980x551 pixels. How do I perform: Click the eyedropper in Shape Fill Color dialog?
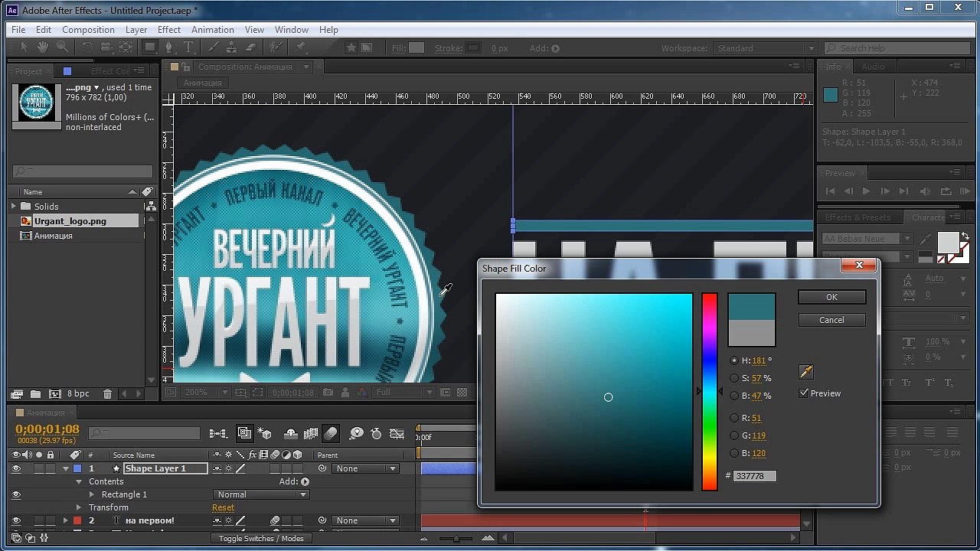pos(805,372)
